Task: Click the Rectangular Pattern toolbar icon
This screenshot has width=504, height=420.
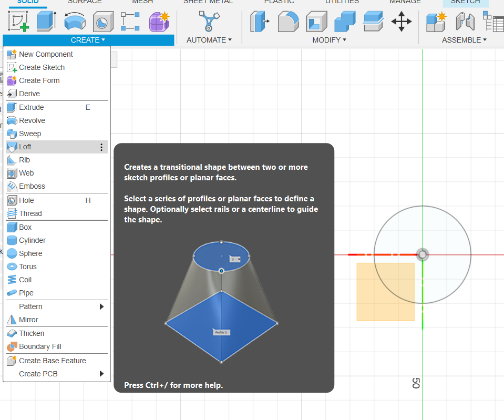Action: (x=130, y=21)
